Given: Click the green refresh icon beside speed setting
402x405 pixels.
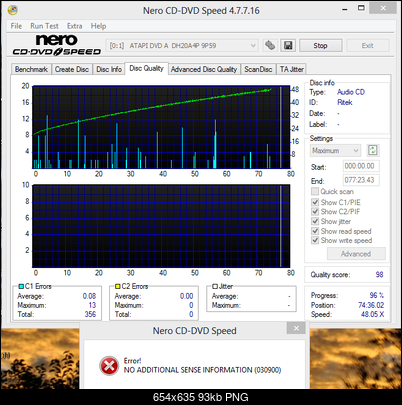Looking at the screenshot, I should 373,150.
